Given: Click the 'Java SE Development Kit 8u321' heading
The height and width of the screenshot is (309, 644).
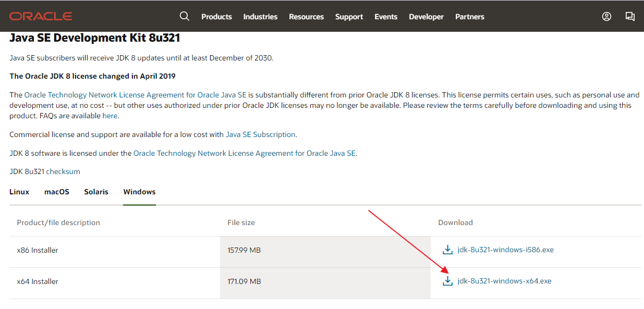Looking at the screenshot, I should tap(95, 38).
